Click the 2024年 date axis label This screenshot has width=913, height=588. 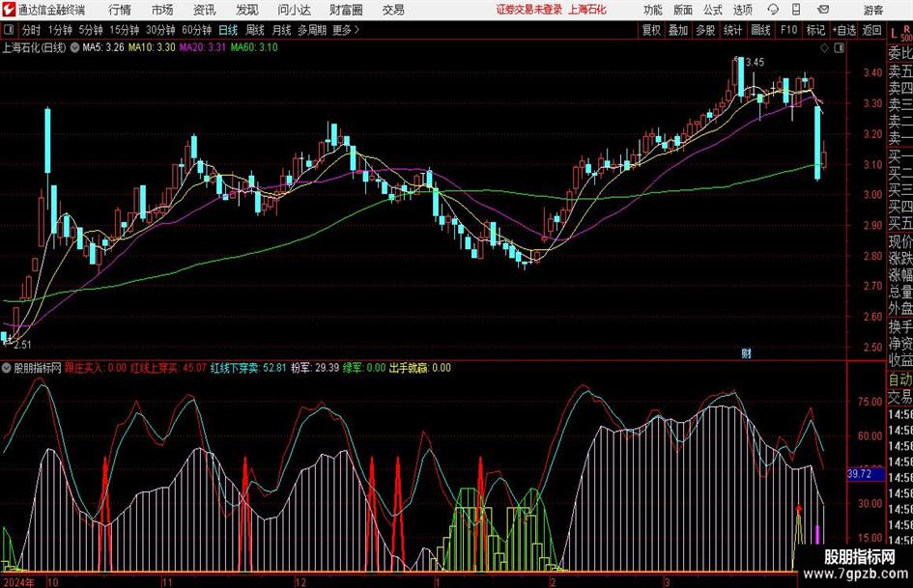18,582
